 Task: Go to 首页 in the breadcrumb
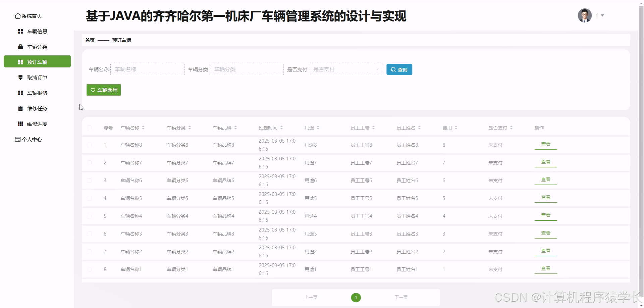tap(90, 40)
